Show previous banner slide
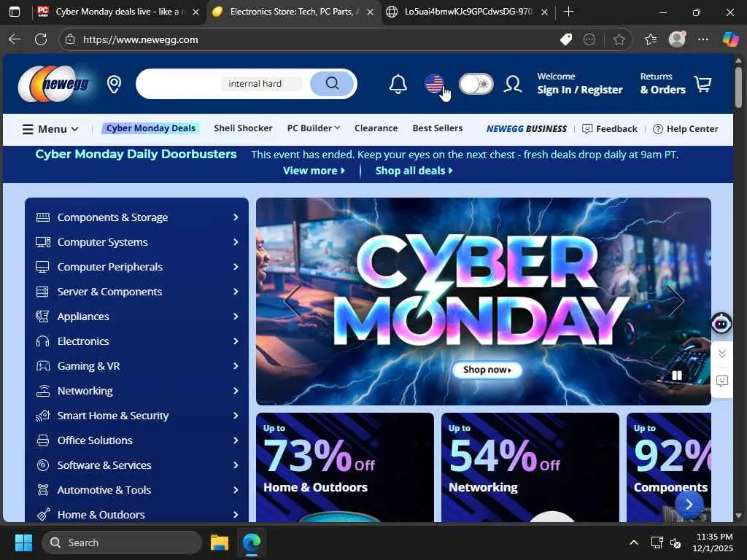Image resolution: width=747 pixels, height=560 pixels. (292, 301)
